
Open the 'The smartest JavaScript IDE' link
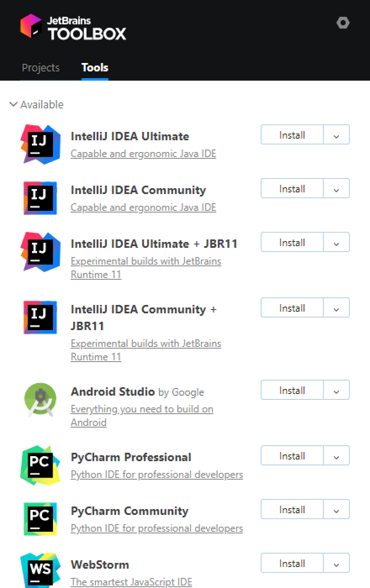point(131,582)
